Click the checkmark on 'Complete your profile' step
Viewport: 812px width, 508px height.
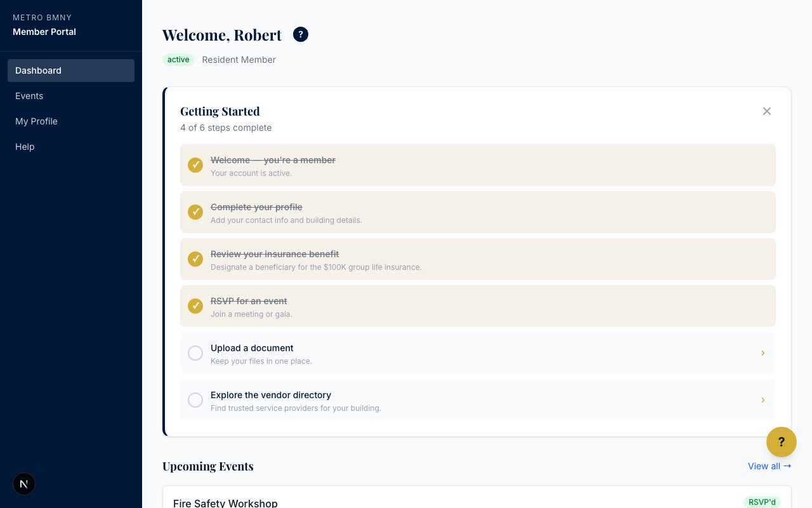pyautogui.click(x=195, y=212)
